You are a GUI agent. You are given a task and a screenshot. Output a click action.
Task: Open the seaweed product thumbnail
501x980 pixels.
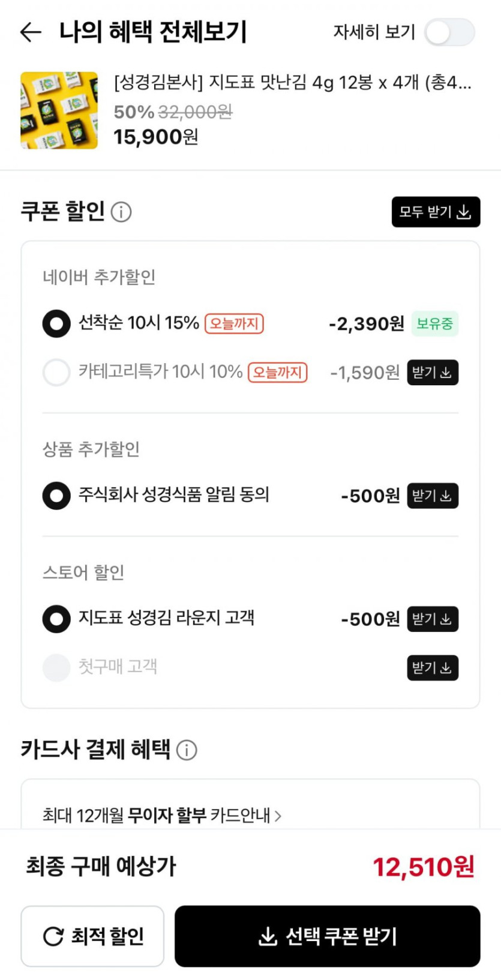click(59, 110)
